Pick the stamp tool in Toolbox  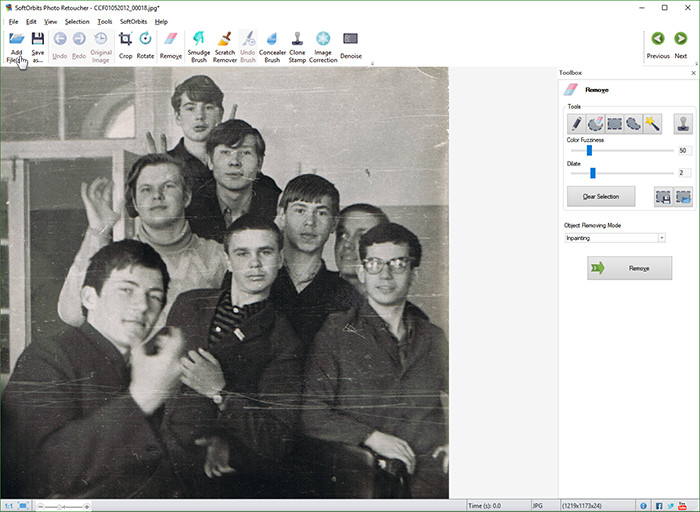coord(683,124)
